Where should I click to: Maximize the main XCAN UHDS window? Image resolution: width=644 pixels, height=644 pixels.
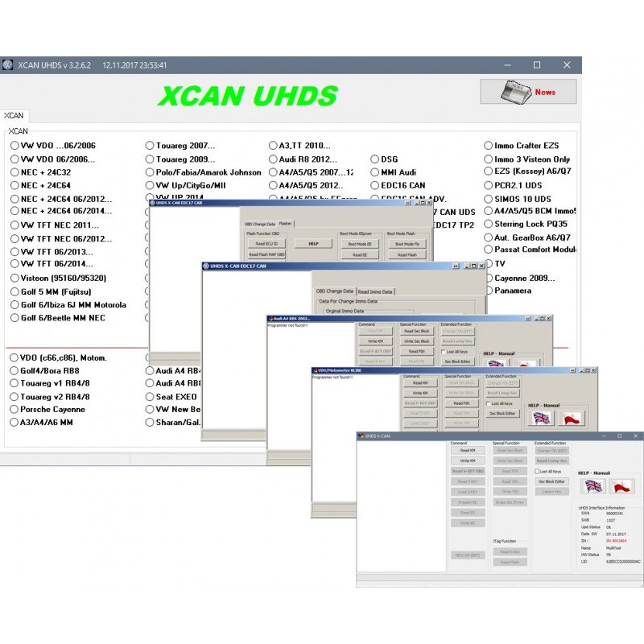tap(536, 65)
